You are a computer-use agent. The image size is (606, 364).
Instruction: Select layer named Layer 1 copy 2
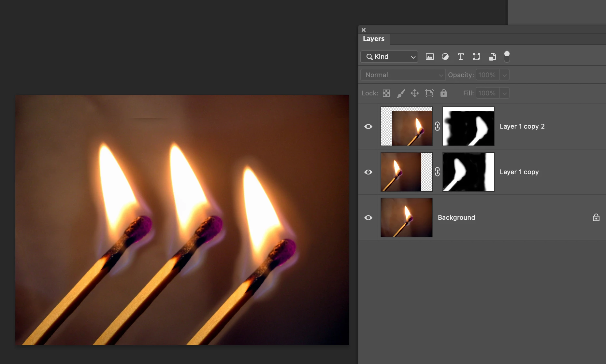tap(522, 126)
